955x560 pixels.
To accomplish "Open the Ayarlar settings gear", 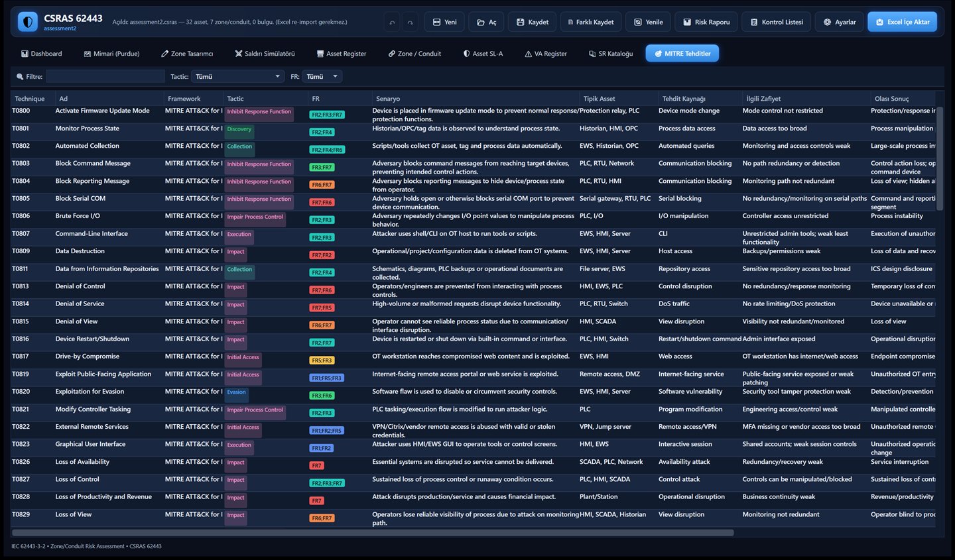I will point(840,22).
